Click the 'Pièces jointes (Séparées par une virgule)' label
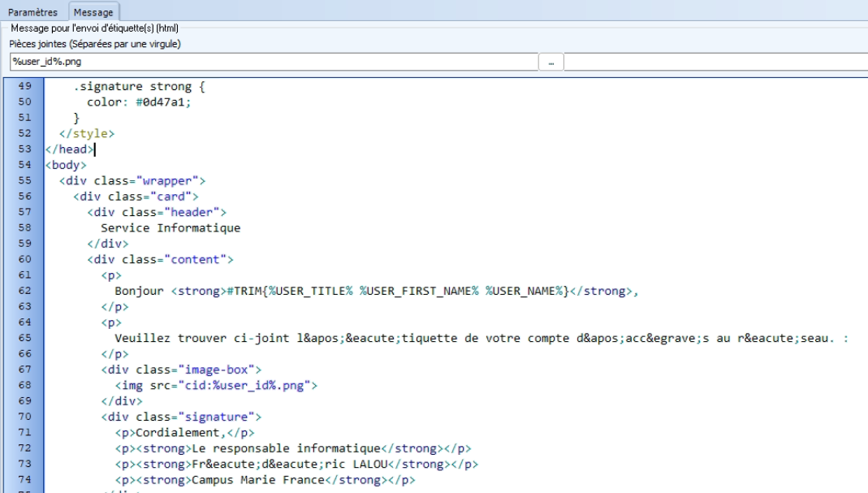This screenshot has height=493, width=868. click(x=95, y=44)
